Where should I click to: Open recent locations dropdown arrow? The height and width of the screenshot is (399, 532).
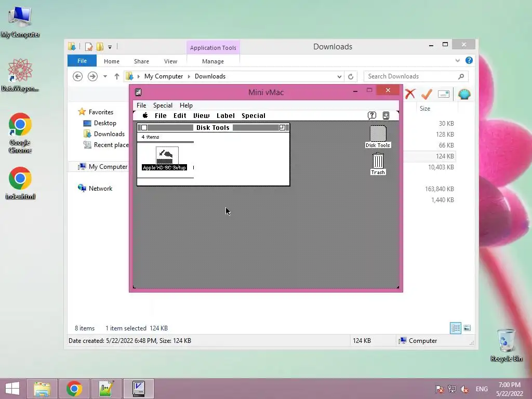pyautogui.click(x=105, y=76)
